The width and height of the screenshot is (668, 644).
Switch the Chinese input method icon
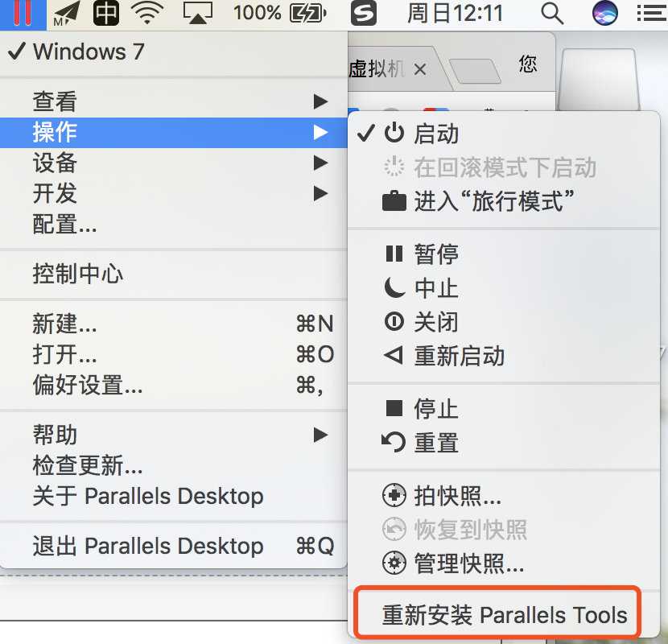(x=106, y=13)
